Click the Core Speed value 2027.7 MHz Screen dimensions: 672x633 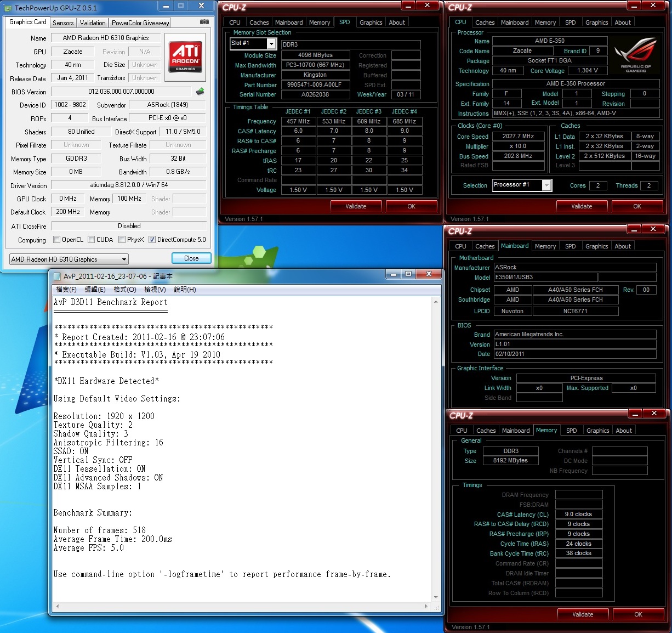pos(518,136)
